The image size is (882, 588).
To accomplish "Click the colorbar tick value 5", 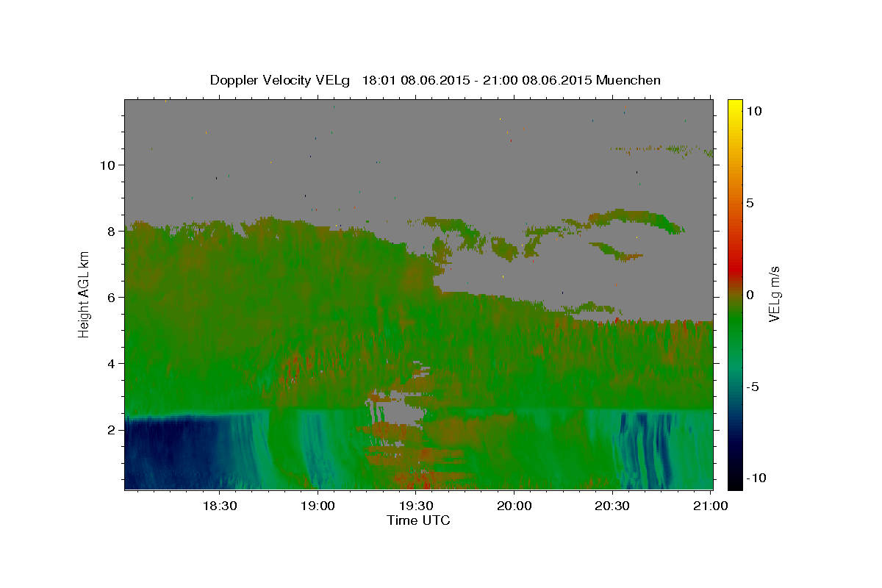I will coord(750,203).
